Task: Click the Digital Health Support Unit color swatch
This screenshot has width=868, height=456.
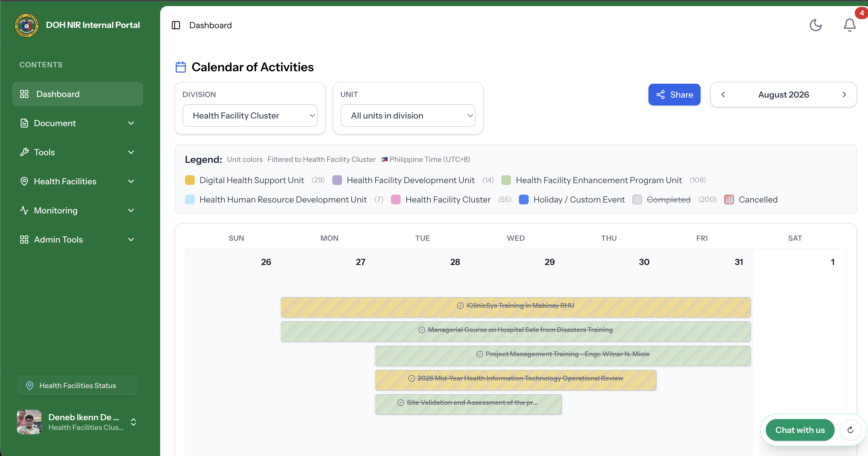Action: tap(190, 180)
